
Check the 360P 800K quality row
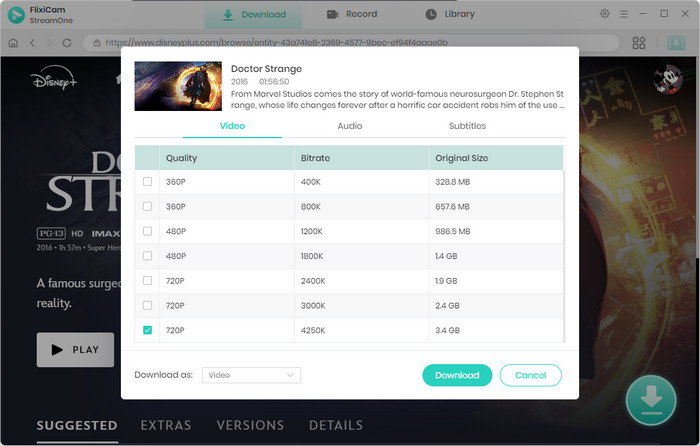(147, 206)
